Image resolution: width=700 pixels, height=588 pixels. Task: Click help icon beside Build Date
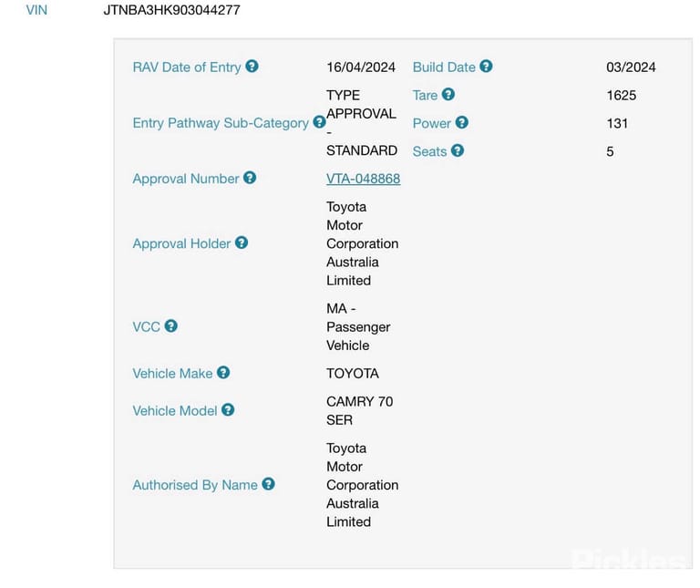[486, 67]
